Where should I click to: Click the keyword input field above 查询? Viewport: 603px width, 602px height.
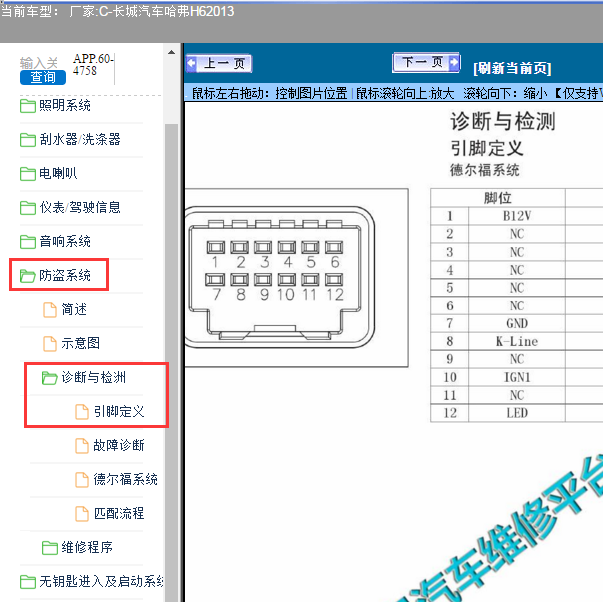(39, 63)
